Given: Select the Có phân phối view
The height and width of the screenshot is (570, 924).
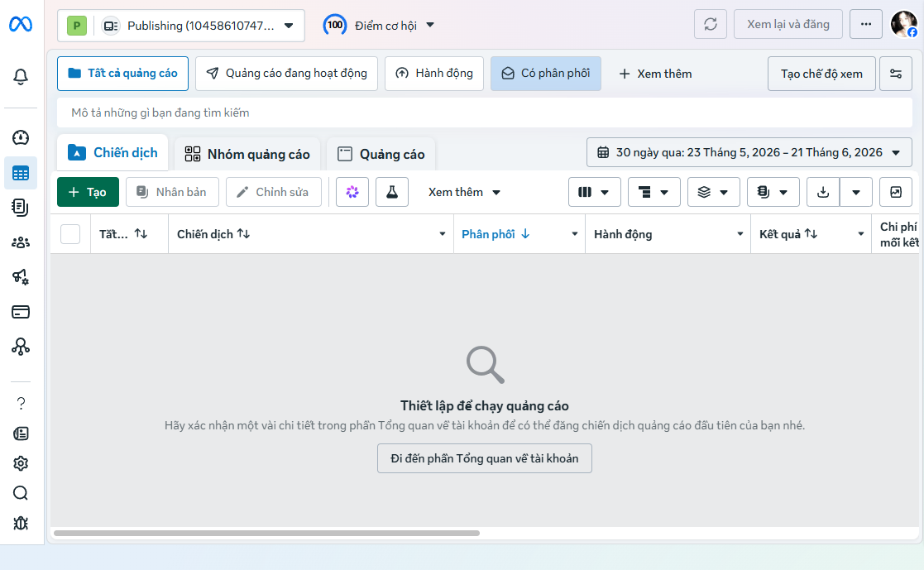Looking at the screenshot, I should pos(546,74).
